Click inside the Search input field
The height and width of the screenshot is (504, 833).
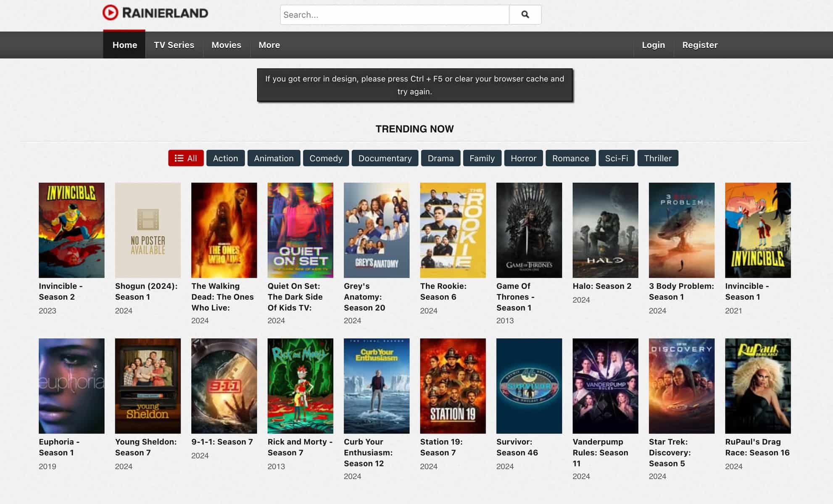pos(395,15)
